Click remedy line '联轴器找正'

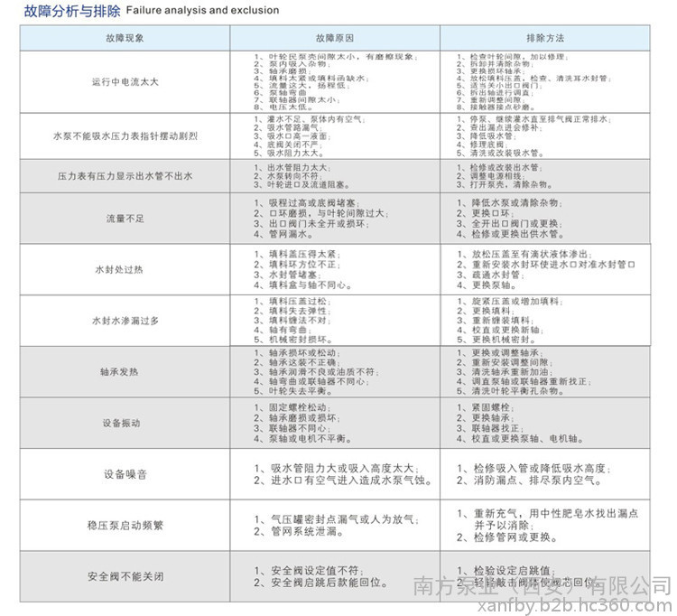[490, 428]
